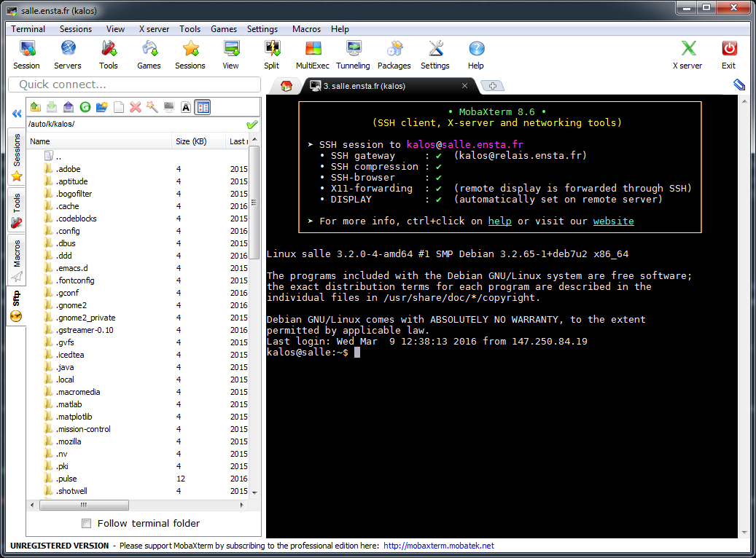Close the salle.ensta.fr (kalos) tab
The height and width of the screenshot is (558, 756).
click(x=465, y=86)
